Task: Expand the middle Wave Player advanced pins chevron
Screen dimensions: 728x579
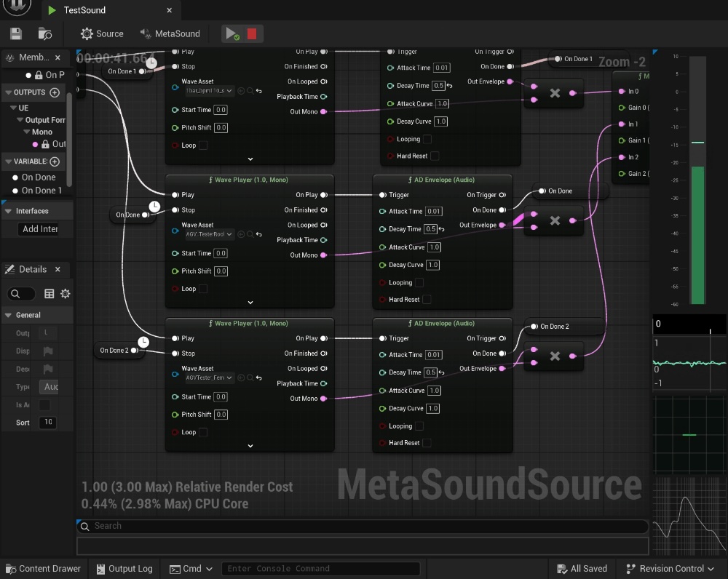Action: click(x=250, y=303)
